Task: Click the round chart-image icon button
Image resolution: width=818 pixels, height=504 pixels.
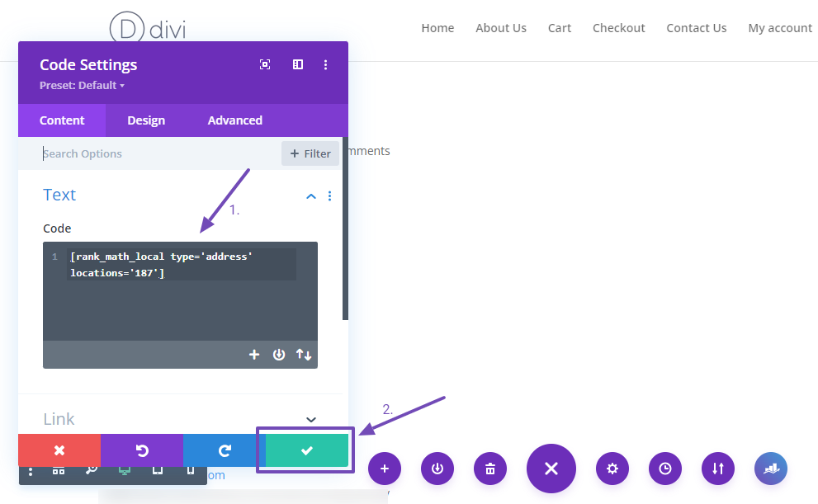Action: pyautogui.click(x=771, y=469)
